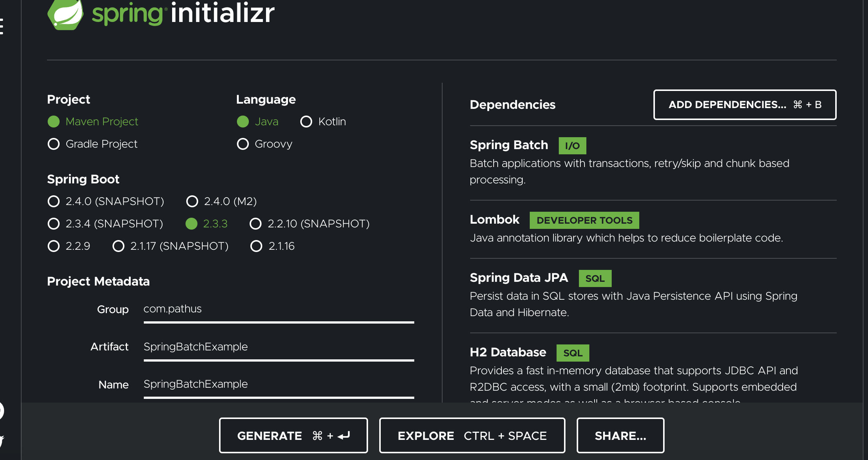The width and height of the screenshot is (868, 460).
Task: Click ADD DEPENDENCIES... button
Action: tap(745, 105)
